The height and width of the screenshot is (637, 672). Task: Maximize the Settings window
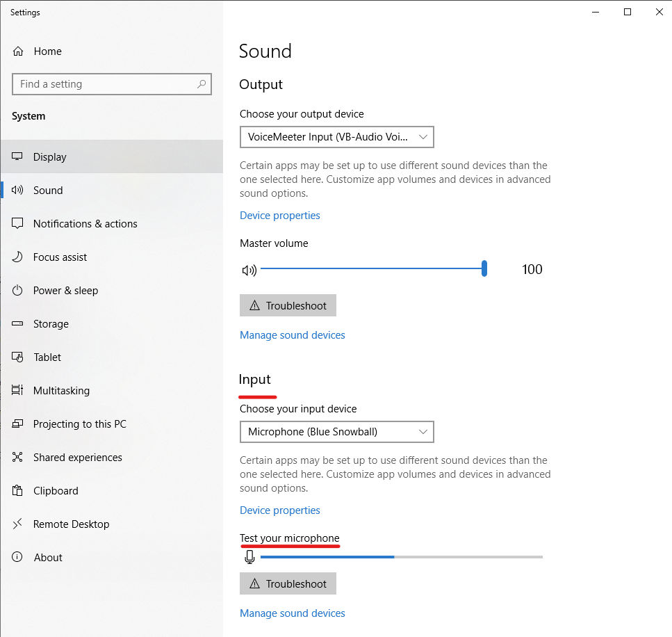[628, 12]
